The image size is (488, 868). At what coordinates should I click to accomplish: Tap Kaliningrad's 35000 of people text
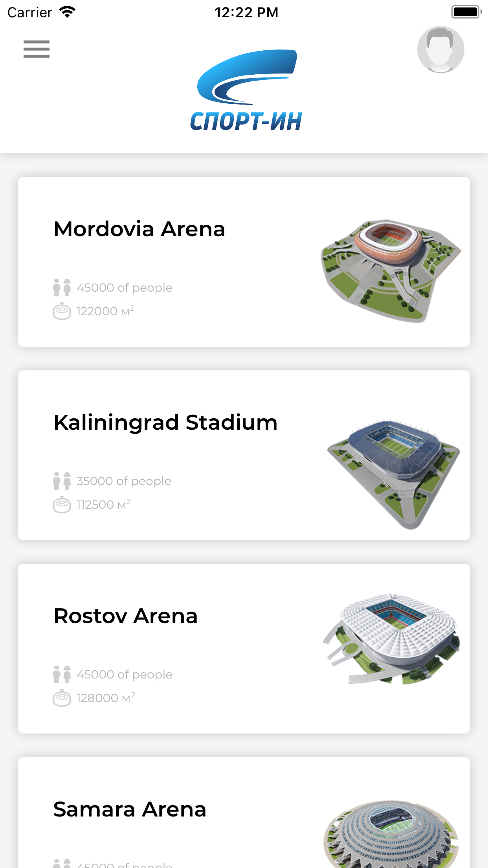(x=124, y=481)
